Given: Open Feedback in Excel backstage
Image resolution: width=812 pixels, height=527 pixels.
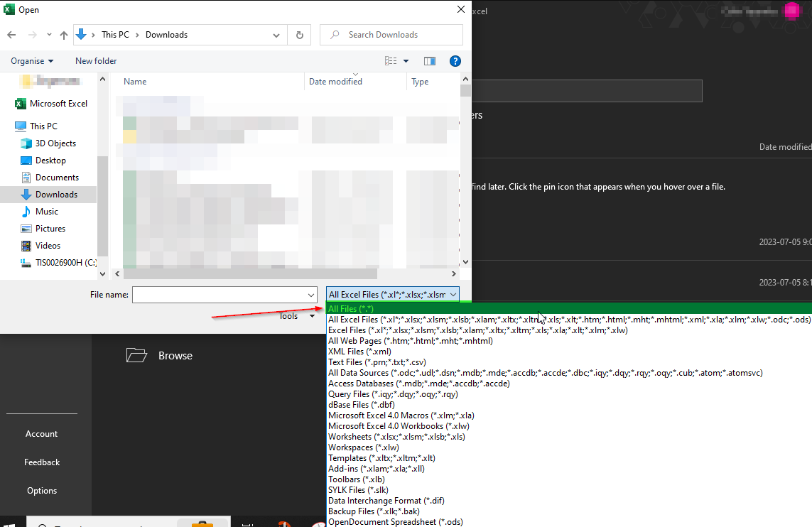Looking at the screenshot, I should coord(41,462).
